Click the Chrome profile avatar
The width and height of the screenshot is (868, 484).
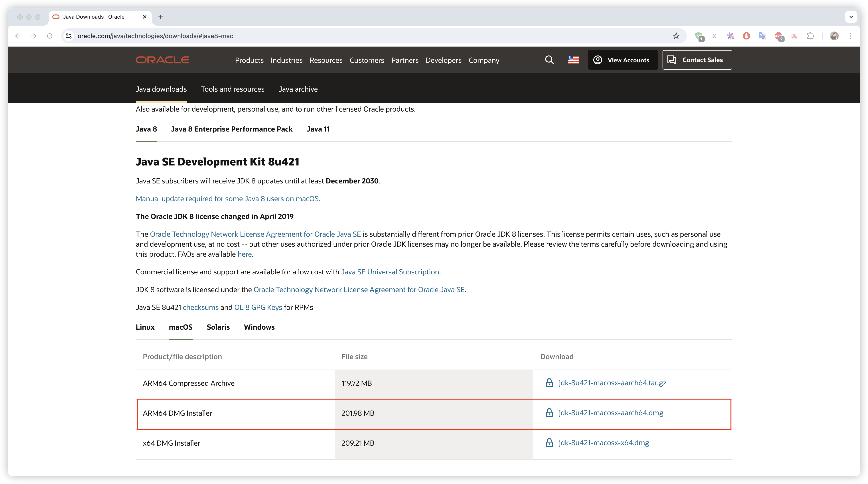[x=834, y=36]
